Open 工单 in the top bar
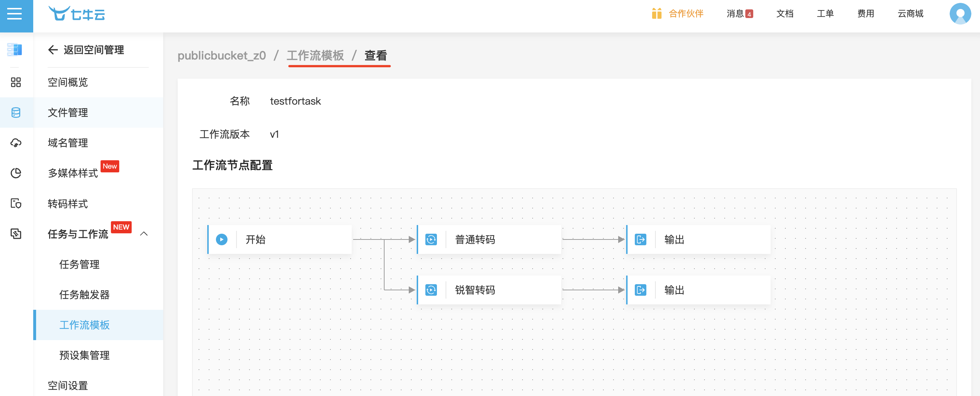Viewport: 980px width, 396px height. point(825,14)
